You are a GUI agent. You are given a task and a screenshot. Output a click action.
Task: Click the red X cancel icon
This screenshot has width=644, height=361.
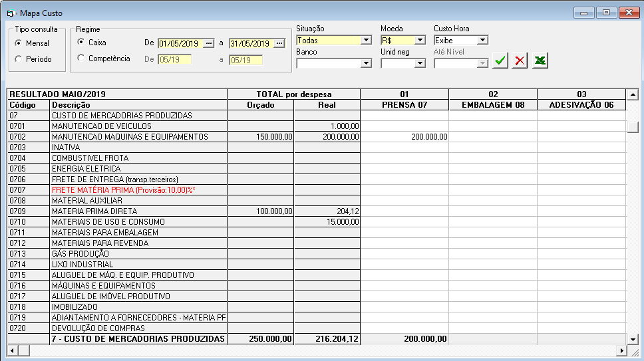coord(520,60)
